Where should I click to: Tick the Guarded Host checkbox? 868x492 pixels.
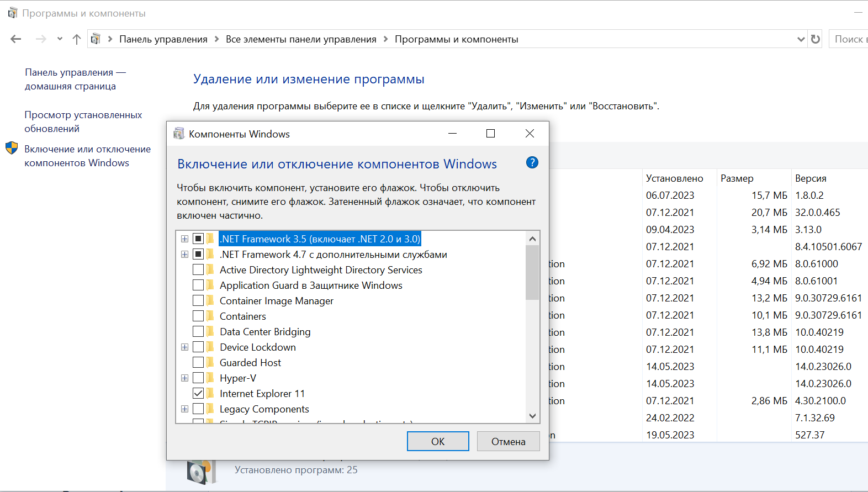(x=198, y=362)
